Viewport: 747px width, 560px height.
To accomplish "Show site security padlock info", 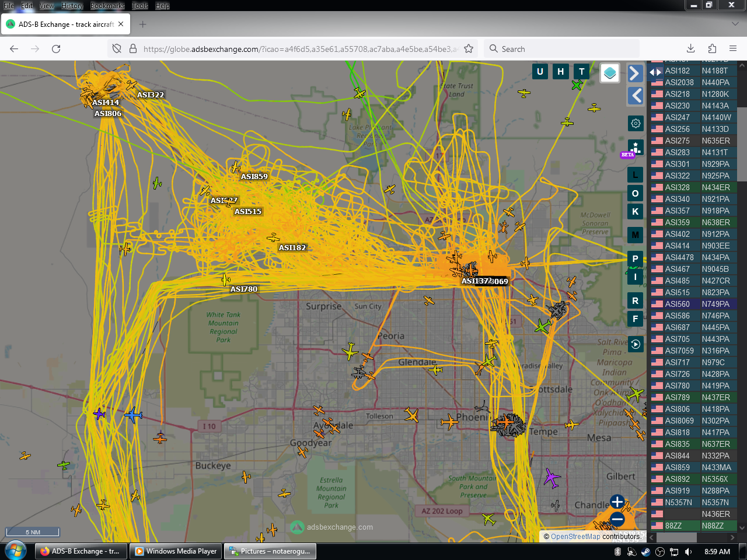I will tap(132, 49).
